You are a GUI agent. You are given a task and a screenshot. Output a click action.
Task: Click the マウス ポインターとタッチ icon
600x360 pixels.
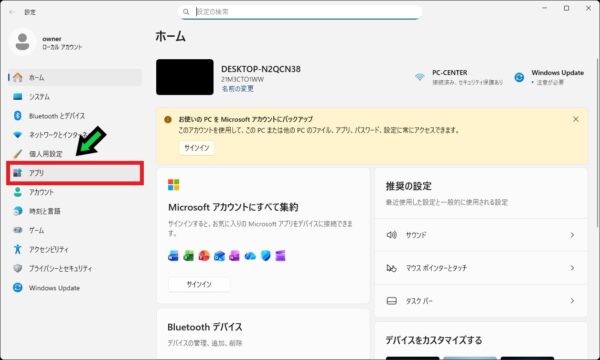391,268
